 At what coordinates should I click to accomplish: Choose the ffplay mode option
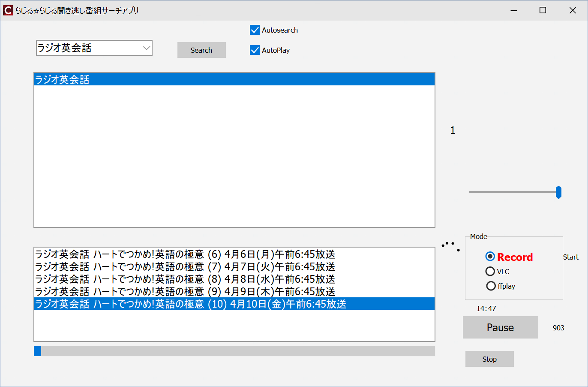[491, 286]
